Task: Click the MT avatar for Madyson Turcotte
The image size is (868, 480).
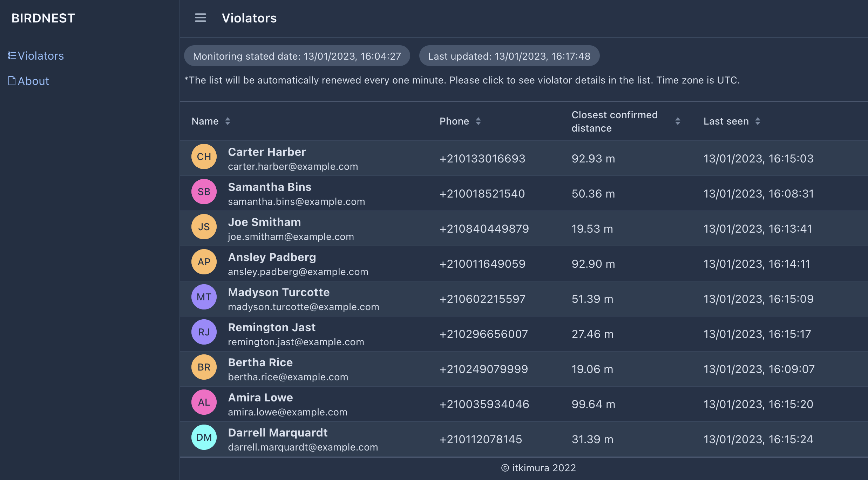Action: [204, 297]
